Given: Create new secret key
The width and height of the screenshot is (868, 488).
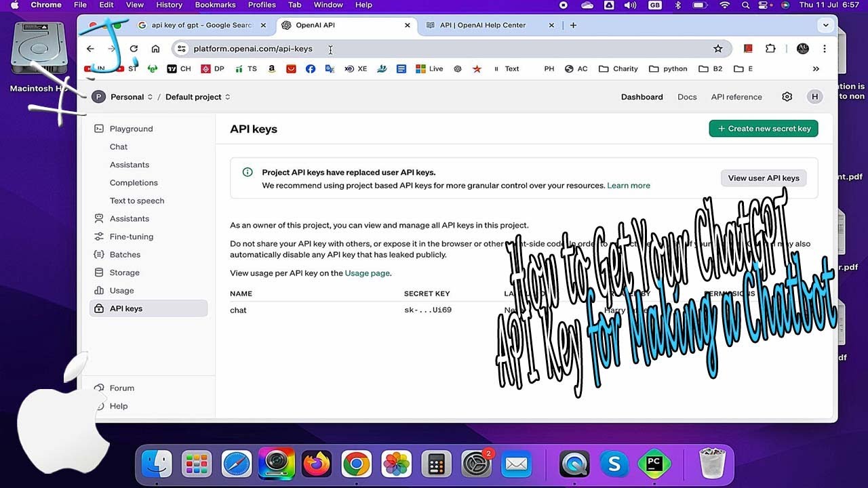Looking at the screenshot, I should tap(764, 129).
